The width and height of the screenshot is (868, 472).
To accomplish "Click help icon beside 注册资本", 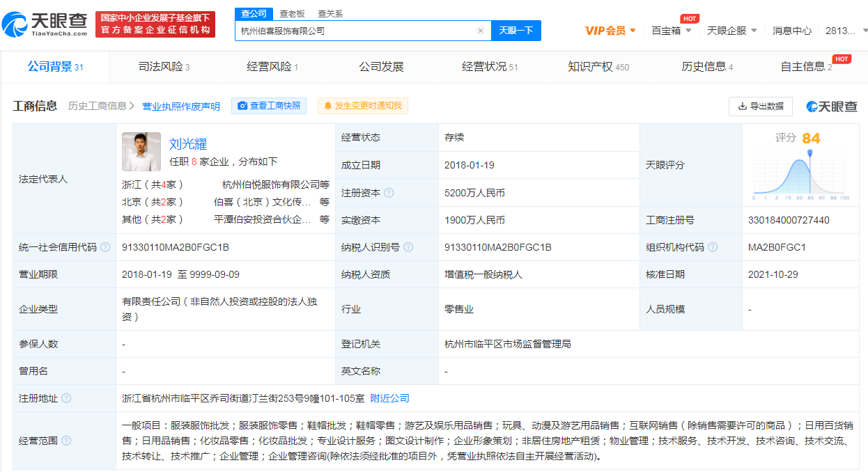I will click(389, 193).
